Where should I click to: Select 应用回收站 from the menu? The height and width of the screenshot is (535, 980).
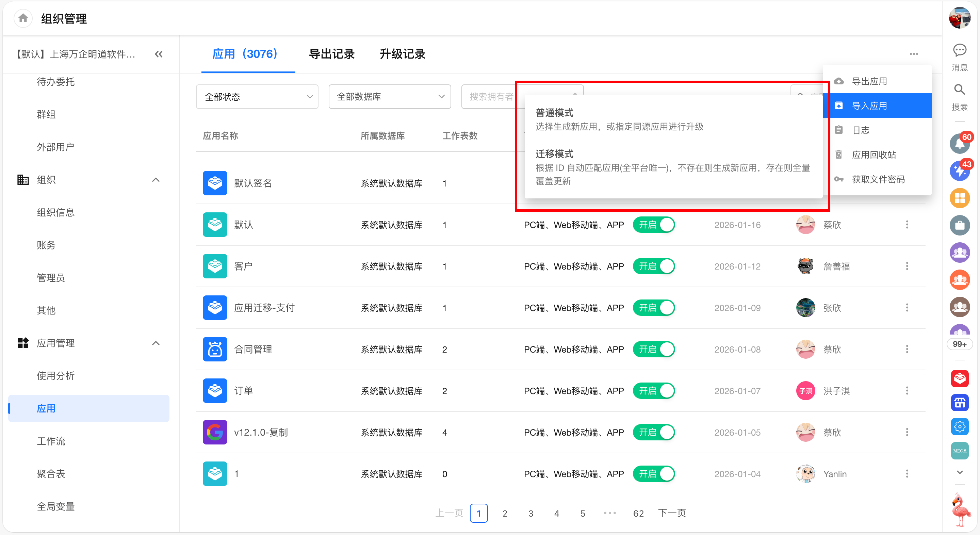[873, 155]
